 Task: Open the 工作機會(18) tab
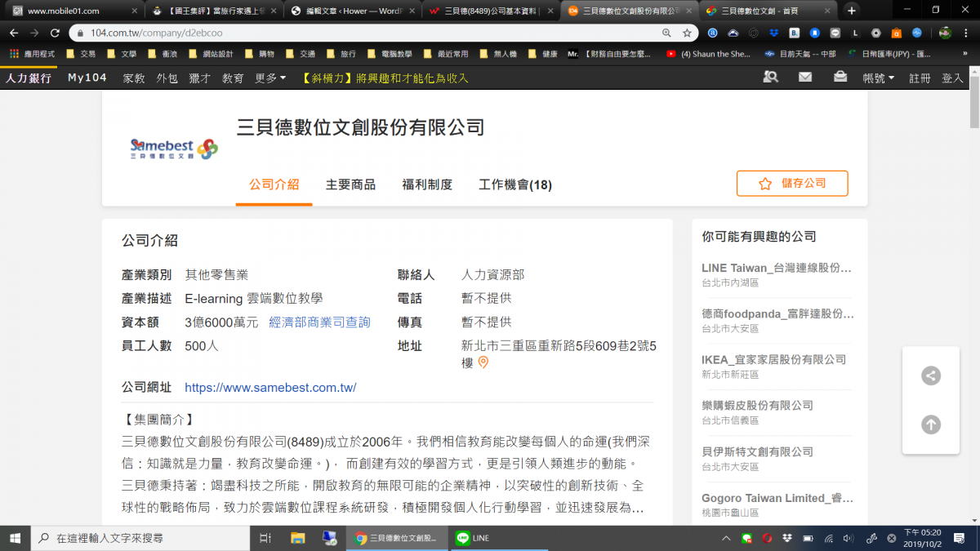(x=515, y=184)
